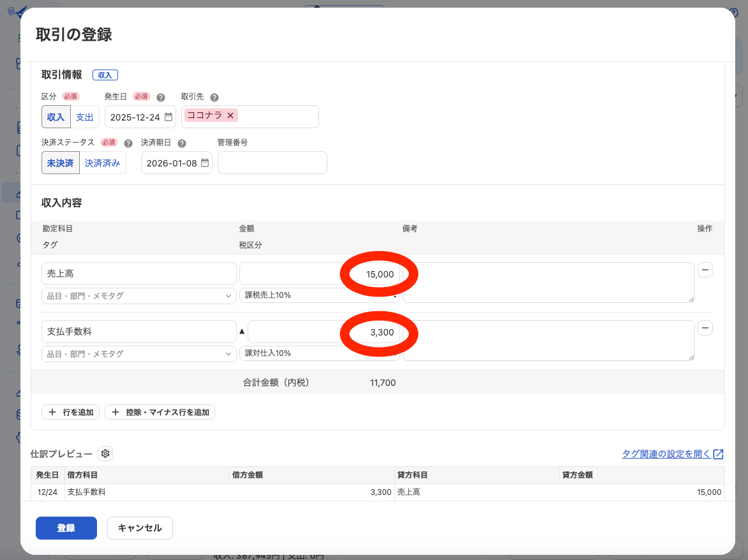Click the 登録 button to register
This screenshot has height=560, width=748.
coord(66,528)
